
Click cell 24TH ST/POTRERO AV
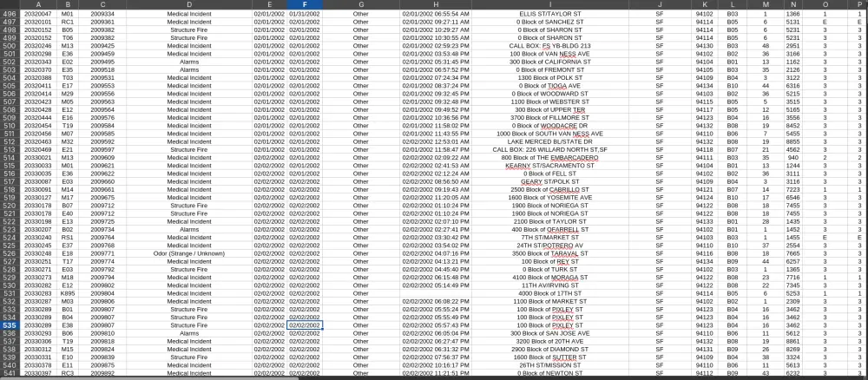550,246
